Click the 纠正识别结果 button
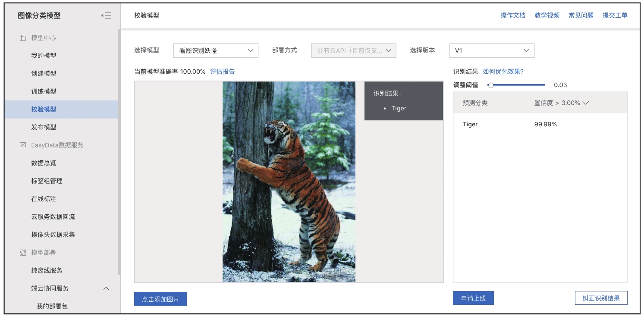644x316 pixels. tap(601, 298)
